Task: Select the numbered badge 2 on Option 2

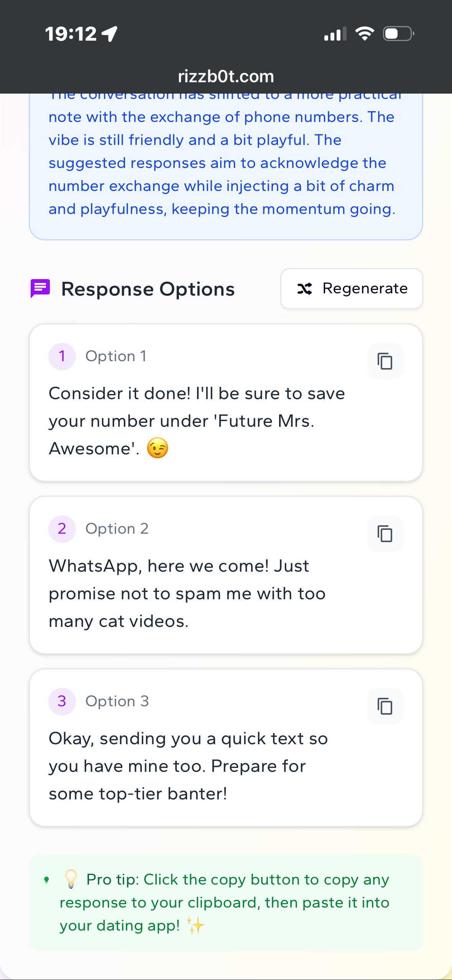Action: (62, 528)
